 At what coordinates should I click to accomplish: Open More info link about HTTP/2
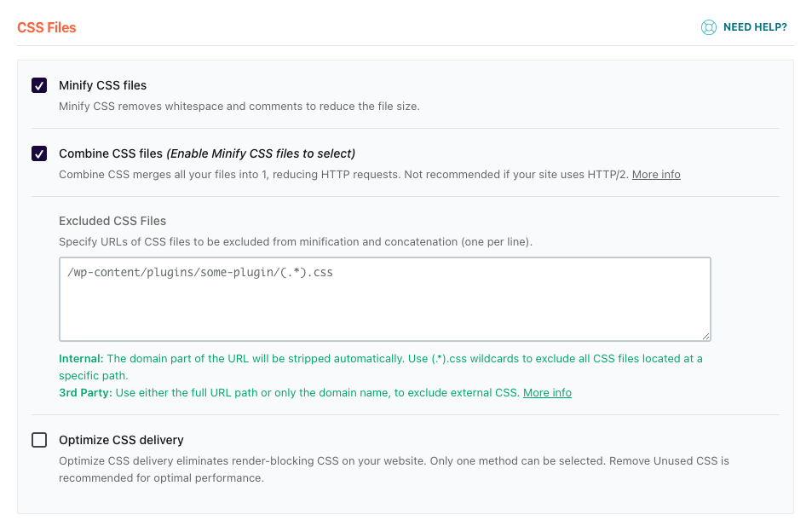(x=656, y=175)
